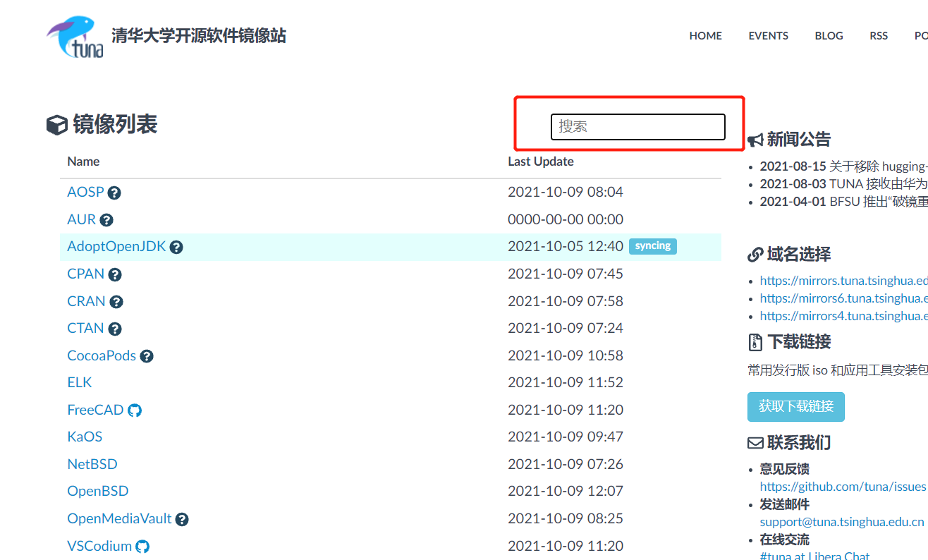This screenshot has height=560, width=928.
Task: Click the megaphone icon beside 新闻公告
Action: click(755, 140)
